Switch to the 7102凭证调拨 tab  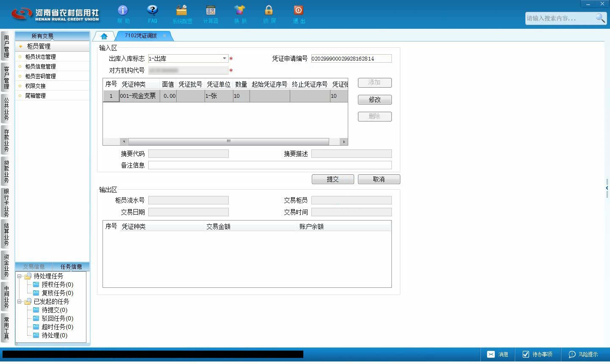coord(141,36)
